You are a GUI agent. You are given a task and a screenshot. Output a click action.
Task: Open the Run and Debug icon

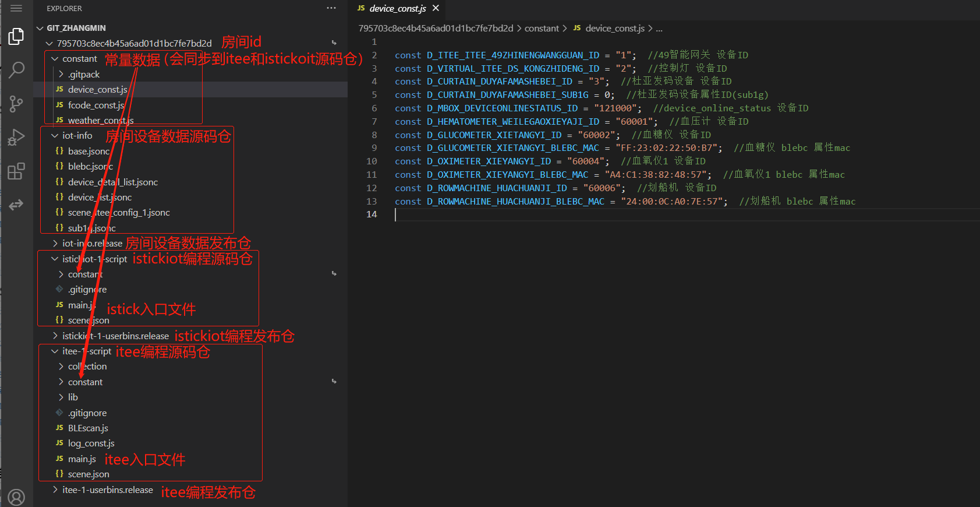pyautogui.click(x=16, y=138)
